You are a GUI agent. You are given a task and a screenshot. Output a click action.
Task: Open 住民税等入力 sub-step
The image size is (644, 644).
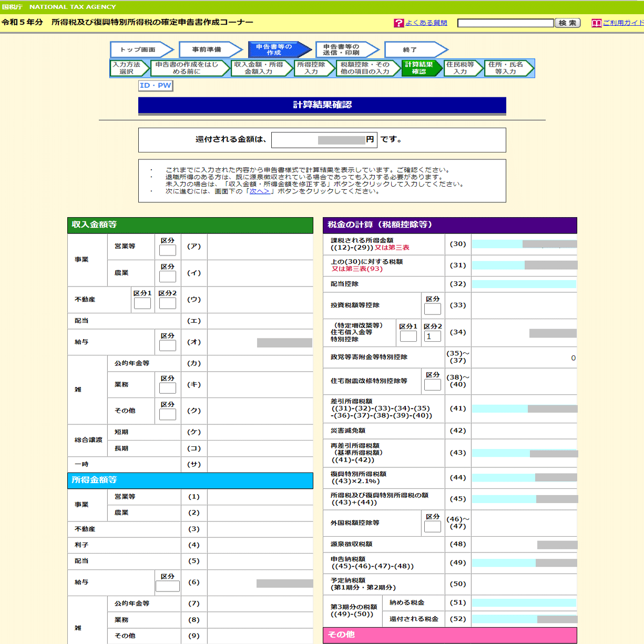coord(464,68)
